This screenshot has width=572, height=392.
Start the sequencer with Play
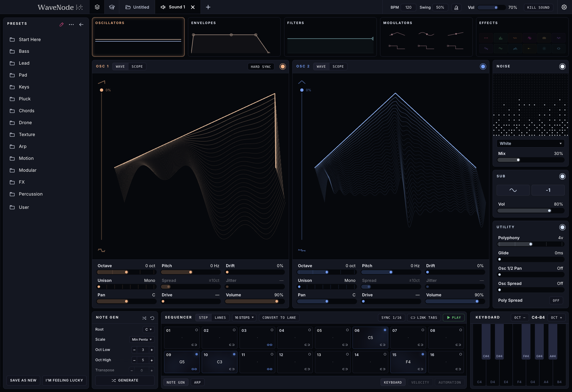[x=454, y=318]
